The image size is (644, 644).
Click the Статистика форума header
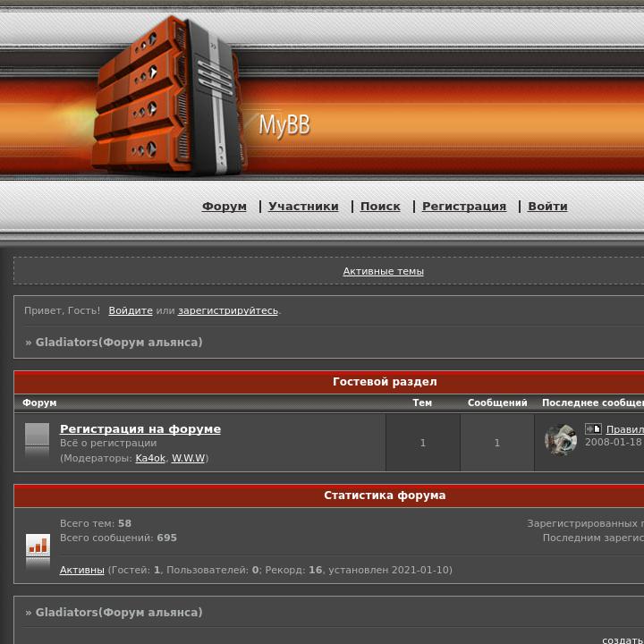pyautogui.click(x=385, y=496)
